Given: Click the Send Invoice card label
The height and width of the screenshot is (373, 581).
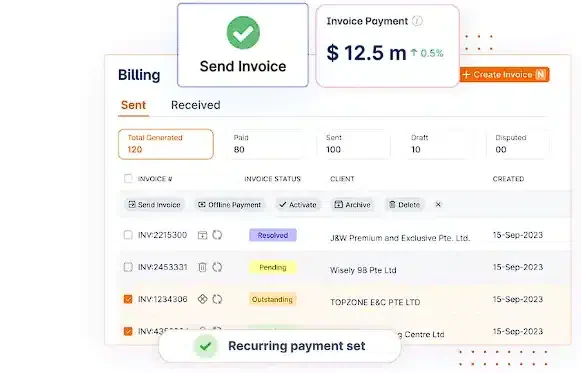Looking at the screenshot, I should click(243, 66).
